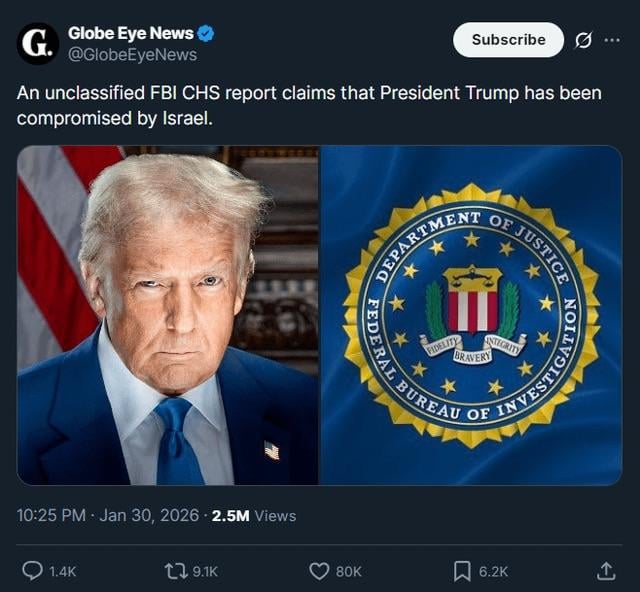Screen dimensions: 640x592
Task: Click the repost arrows icon
Action: pos(175,571)
